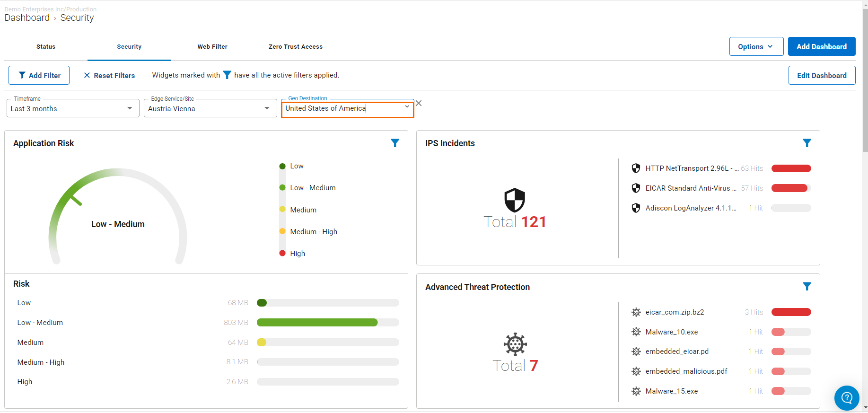Image resolution: width=868 pixels, height=413 pixels.
Task: Click malware icon beside Malware_10.exe
Action: pos(636,332)
